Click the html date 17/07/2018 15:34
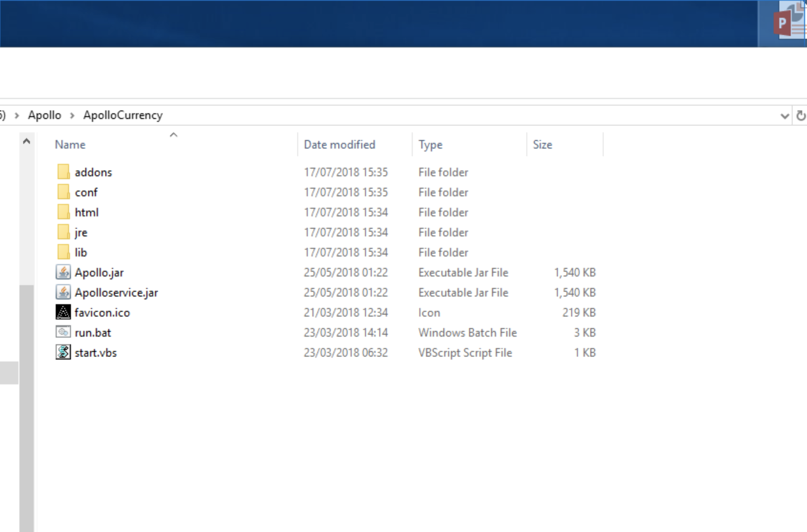807x532 pixels. 346,213
